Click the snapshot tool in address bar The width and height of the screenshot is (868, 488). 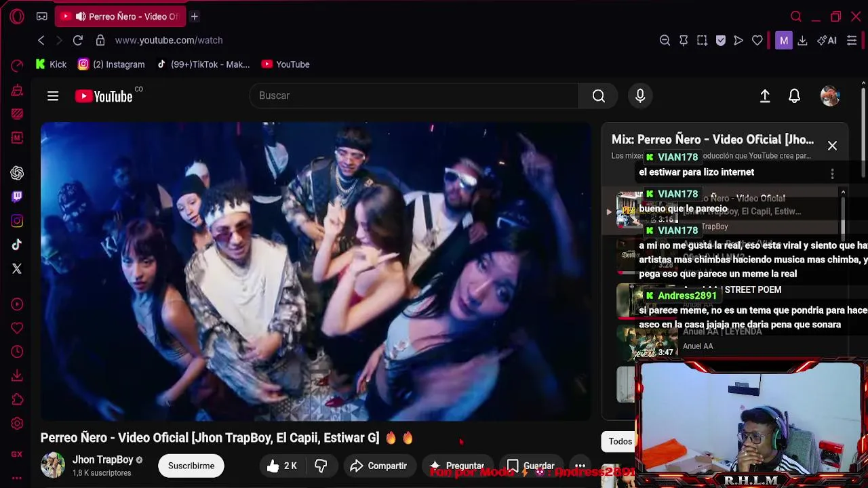coord(702,40)
